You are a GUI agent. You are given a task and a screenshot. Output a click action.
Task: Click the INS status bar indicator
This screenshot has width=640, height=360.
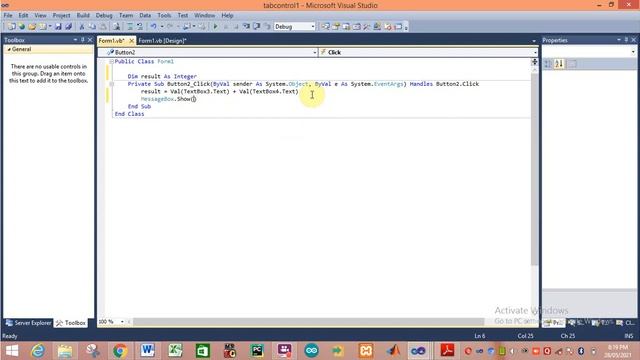629,336
